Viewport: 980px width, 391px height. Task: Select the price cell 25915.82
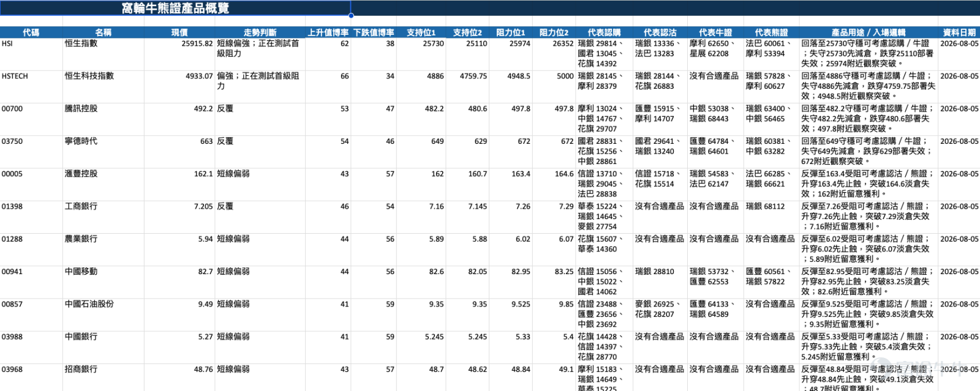(x=179, y=54)
